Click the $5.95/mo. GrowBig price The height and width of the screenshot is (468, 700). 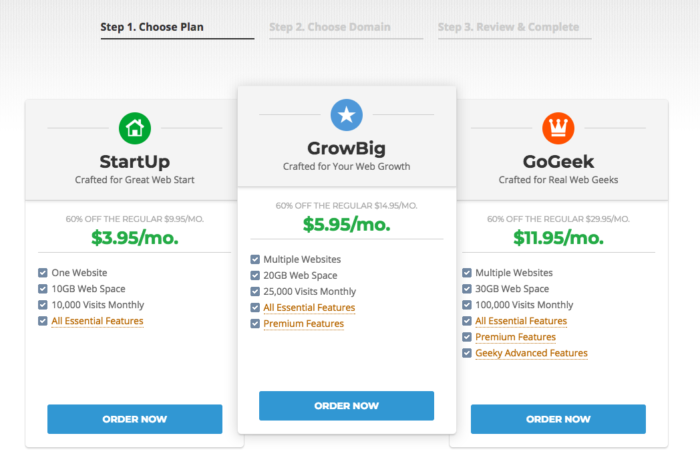(x=346, y=224)
